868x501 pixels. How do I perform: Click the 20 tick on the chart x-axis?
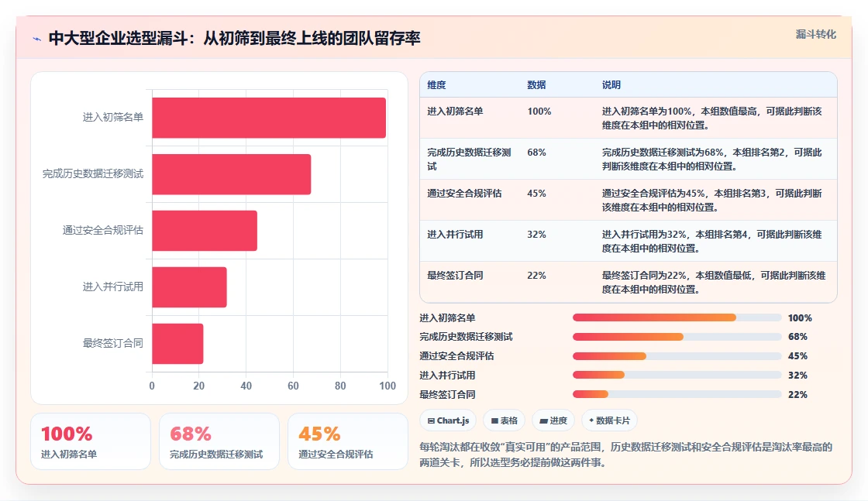[x=199, y=386]
